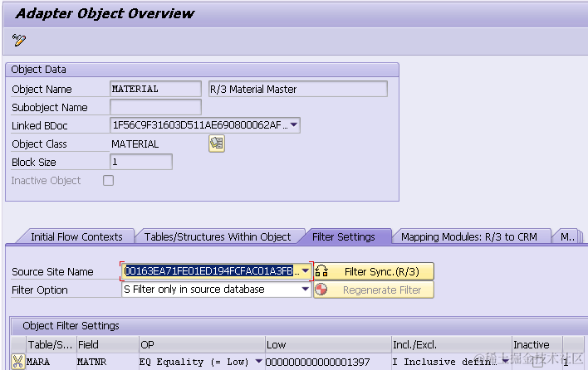Open the OP dropdown for EQ Equality
This screenshot has width=588, height=370.
pos(259,362)
